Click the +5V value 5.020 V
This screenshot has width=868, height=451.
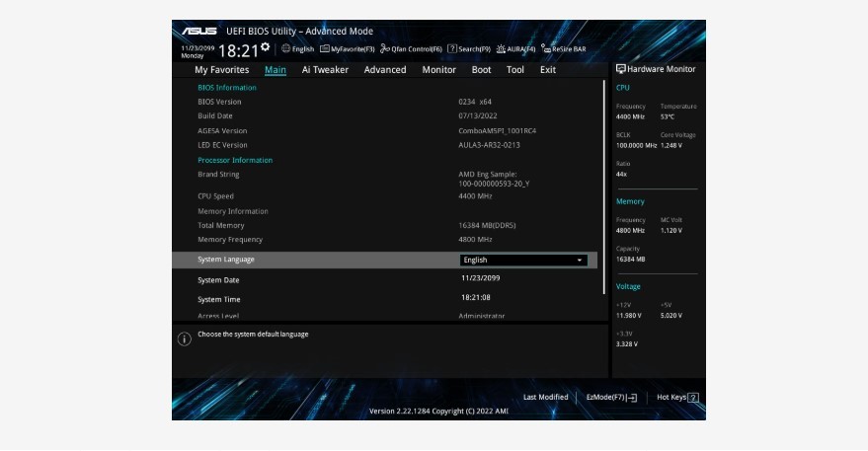(671, 316)
